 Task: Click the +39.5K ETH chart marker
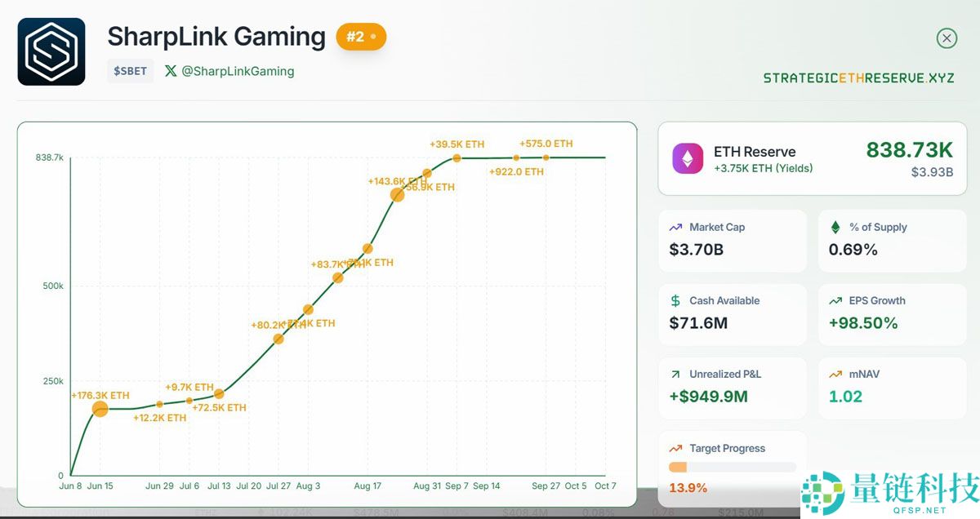(457, 158)
